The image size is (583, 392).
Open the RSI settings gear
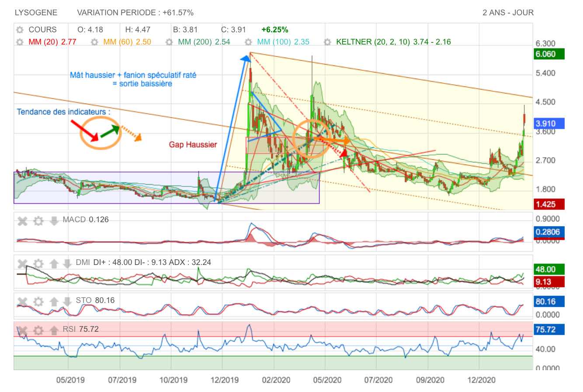click(x=38, y=330)
